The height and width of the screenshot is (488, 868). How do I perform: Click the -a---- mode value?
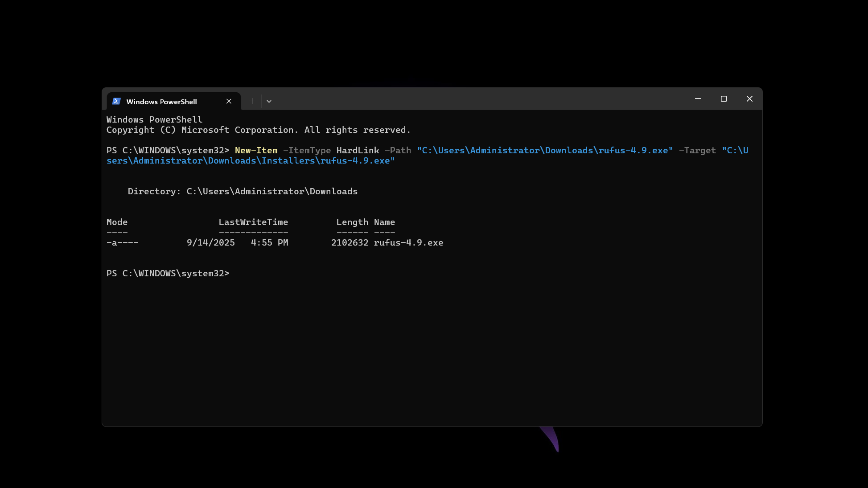click(x=123, y=243)
